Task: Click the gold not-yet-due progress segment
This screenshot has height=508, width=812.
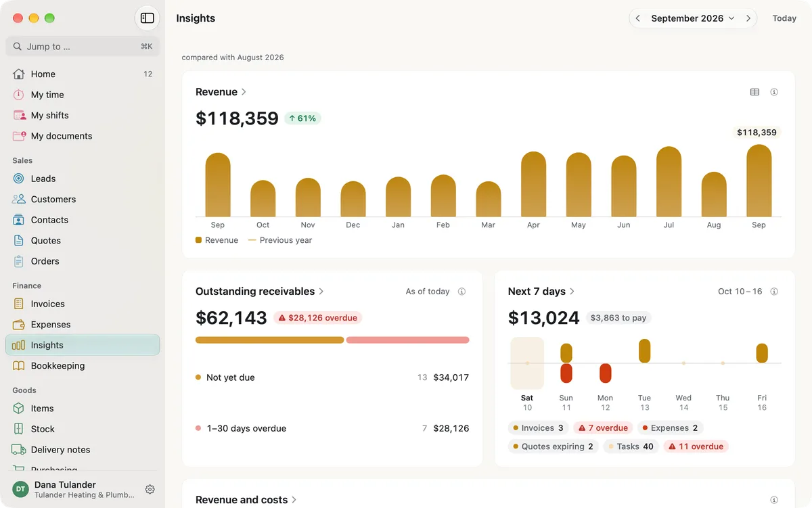Action: coord(270,340)
